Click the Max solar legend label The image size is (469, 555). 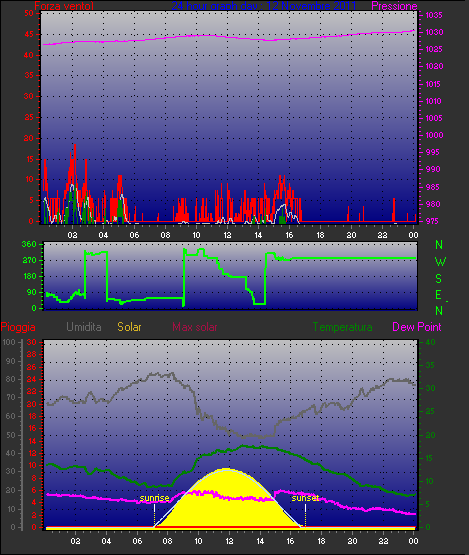click(x=195, y=327)
